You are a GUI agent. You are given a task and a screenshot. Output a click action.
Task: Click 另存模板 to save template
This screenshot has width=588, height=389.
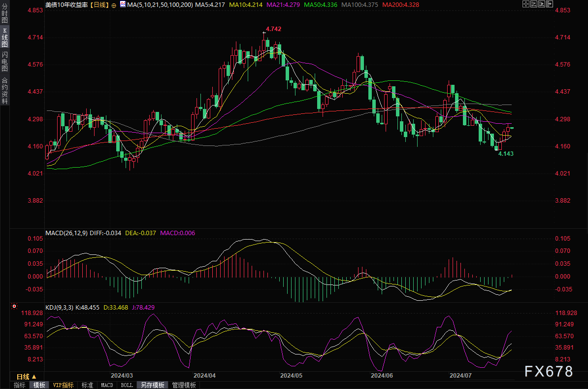(152, 385)
